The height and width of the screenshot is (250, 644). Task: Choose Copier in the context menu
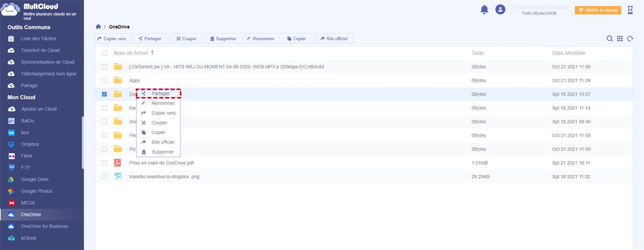[159, 132]
